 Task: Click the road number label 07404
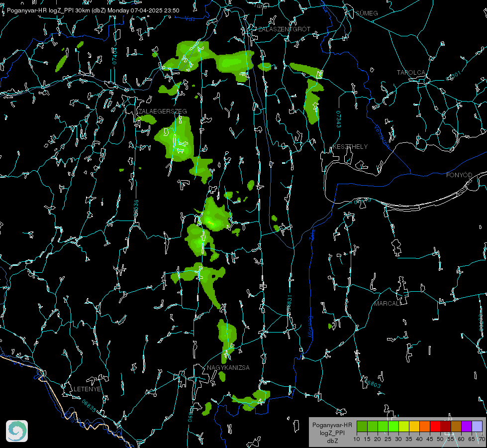tap(115, 56)
